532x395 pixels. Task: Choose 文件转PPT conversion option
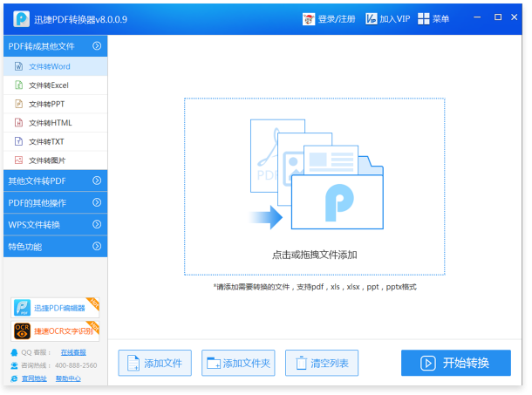coord(55,104)
